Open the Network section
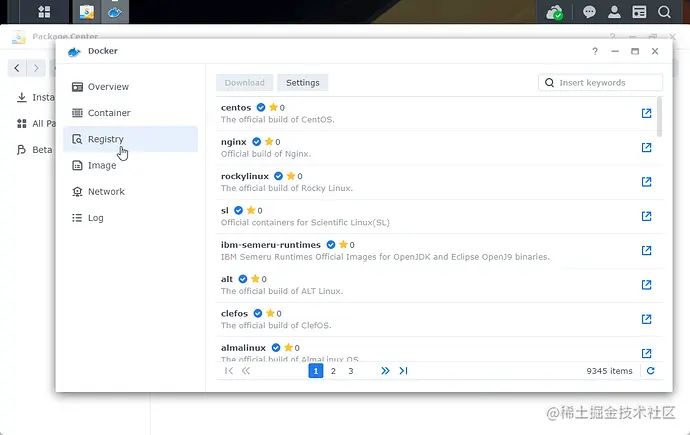Image resolution: width=690 pixels, height=435 pixels. [x=130, y=192]
